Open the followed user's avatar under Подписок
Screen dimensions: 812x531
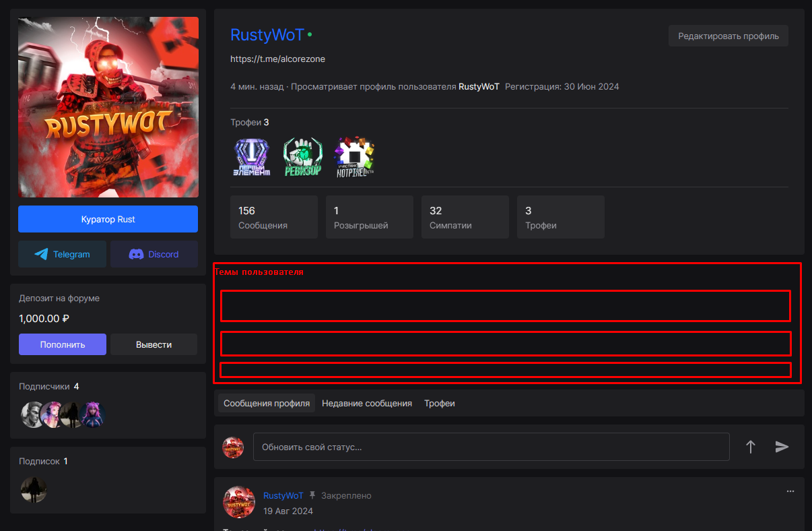point(34,490)
